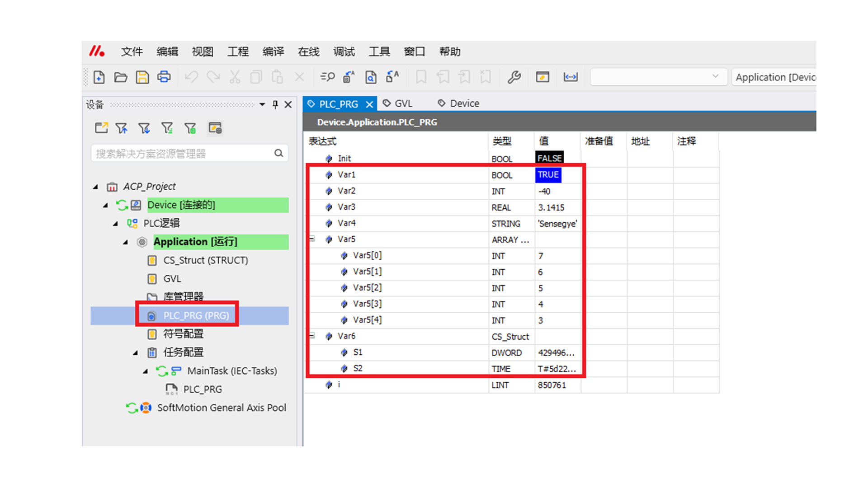Click the Find search toolbar icon

[x=327, y=77]
